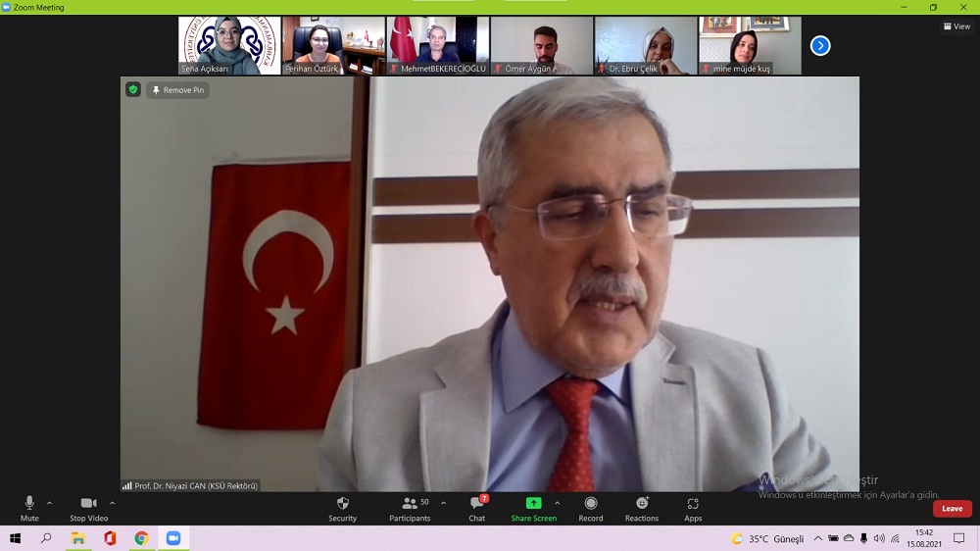Select Ömer Aygün's video thumbnail

click(x=541, y=45)
